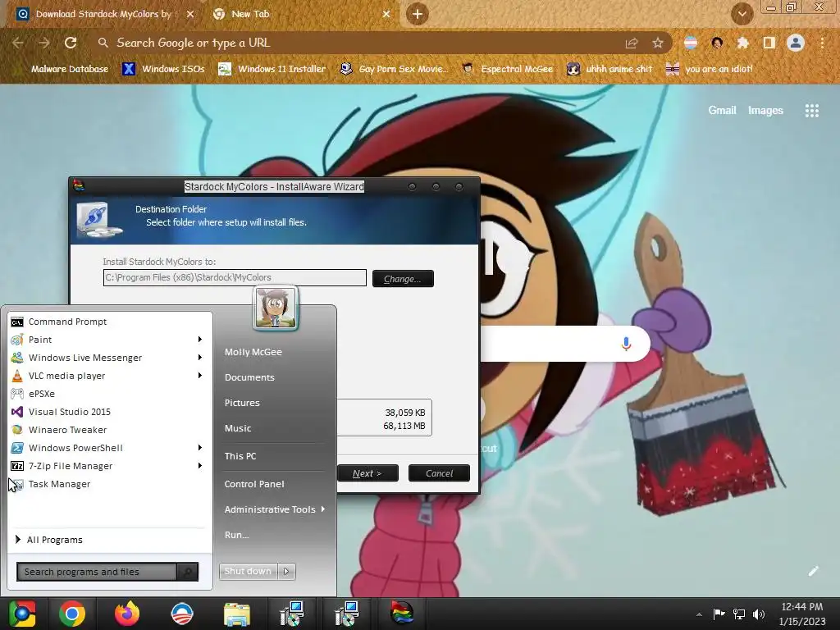Viewport: 840px width, 630px height.
Task: Toggle the browser side panel
Action: (x=769, y=43)
